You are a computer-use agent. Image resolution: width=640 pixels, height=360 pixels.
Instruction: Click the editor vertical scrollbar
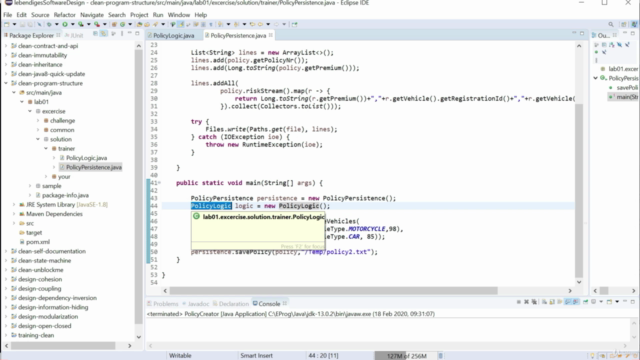pyautogui.click(x=579, y=191)
